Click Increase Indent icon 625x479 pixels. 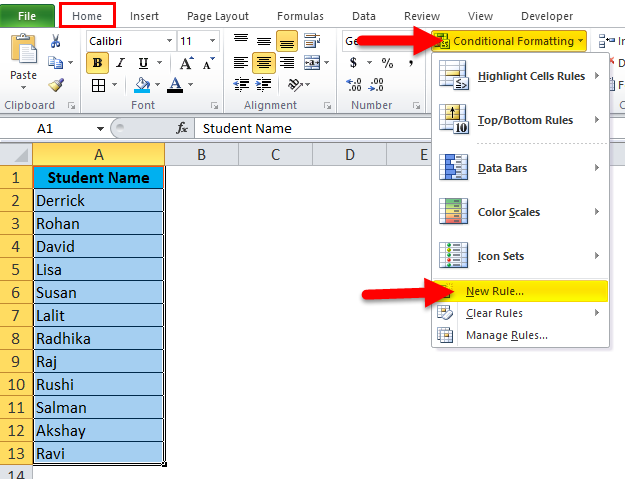click(263, 84)
